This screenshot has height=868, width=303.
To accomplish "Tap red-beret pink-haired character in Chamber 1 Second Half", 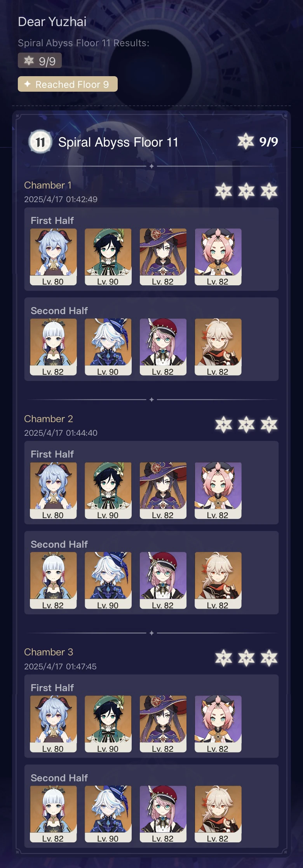I will point(163,347).
